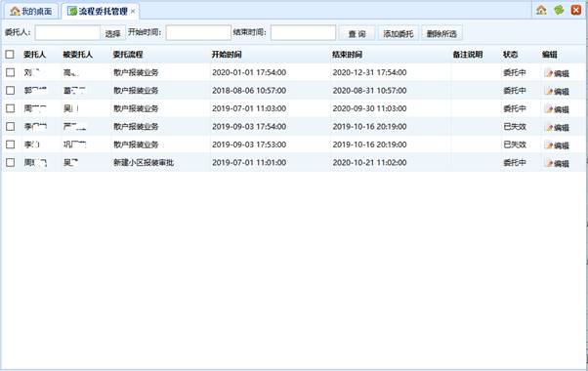The image size is (588, 371).
Task: Select the 新建小区报装审批 cell
Action: coord(144,162)
